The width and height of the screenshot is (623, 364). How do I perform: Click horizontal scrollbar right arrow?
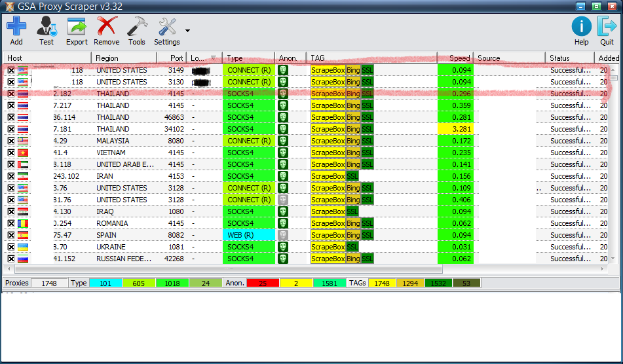coord(603,269)
